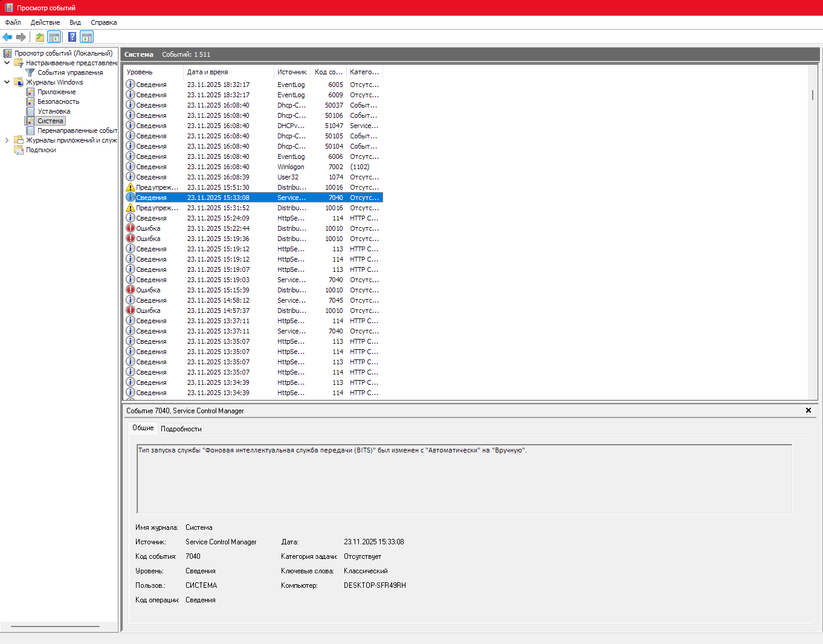Open the Действие menu

click(x=45, y=22)
